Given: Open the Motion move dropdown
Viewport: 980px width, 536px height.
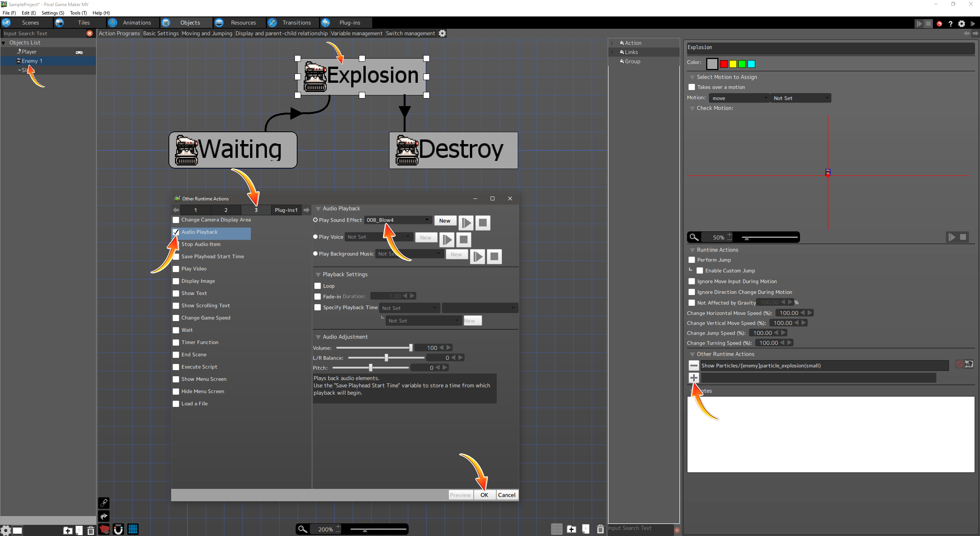Looking at the screenshot, I should 738,98.
